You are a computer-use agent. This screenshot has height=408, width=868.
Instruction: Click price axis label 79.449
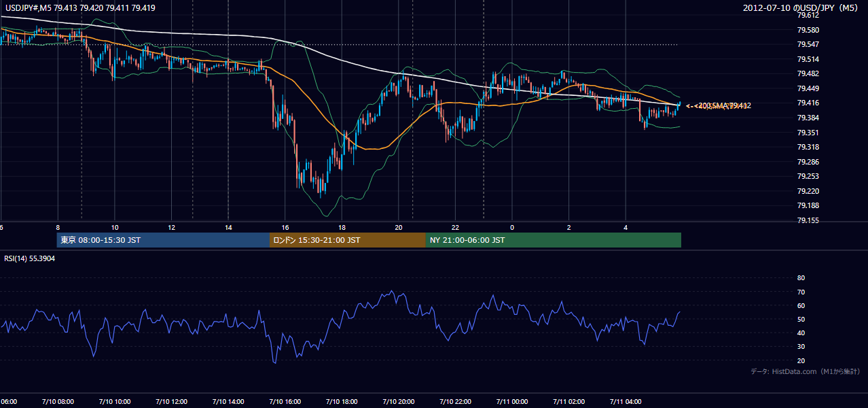[808, 88]
